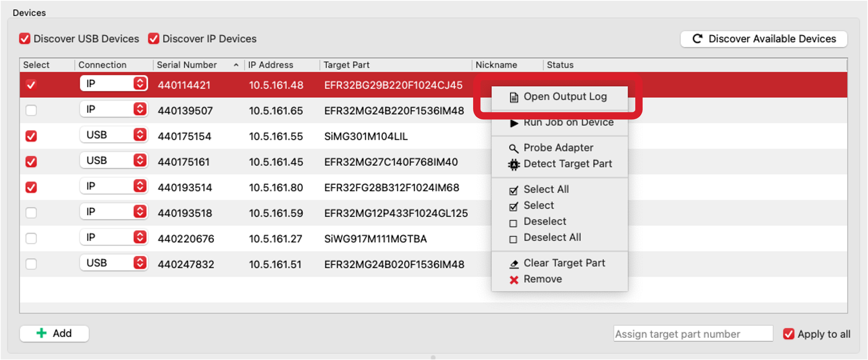The image size is (868, 360).
Task: Deselect device 440175154 in the Select column
Action: click(x=31, y=136)
